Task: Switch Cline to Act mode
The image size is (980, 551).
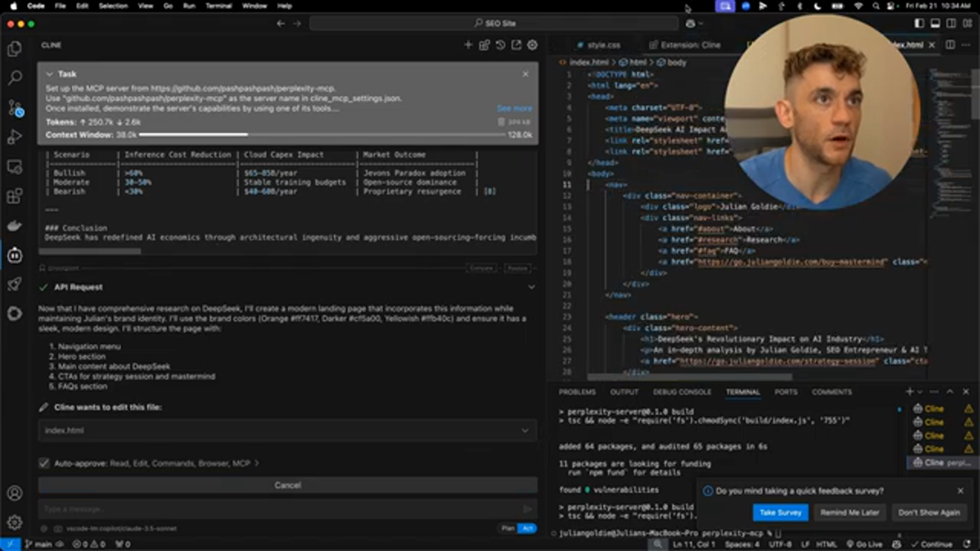Action: tap(527, 529)
